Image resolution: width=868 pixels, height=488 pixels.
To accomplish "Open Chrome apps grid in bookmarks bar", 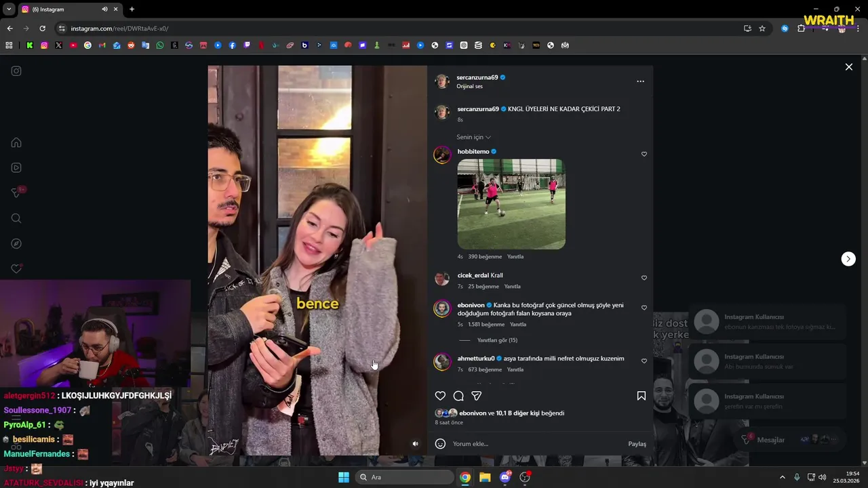I will (9, 45).
